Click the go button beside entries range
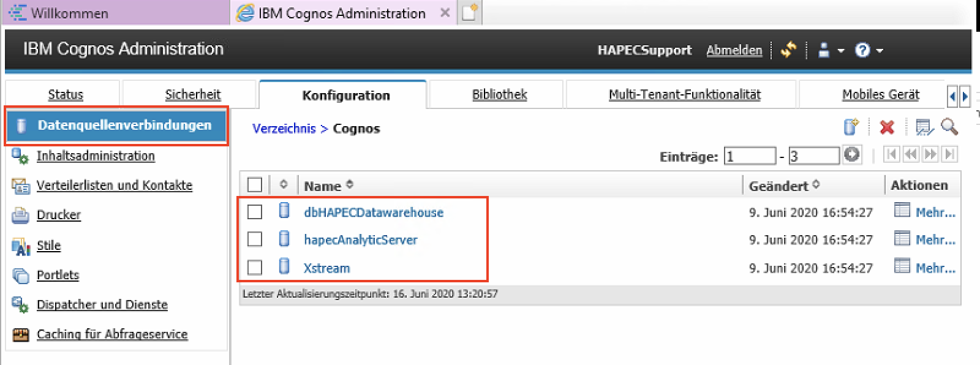Screen dimensions: 980x365 coord(851,155)
